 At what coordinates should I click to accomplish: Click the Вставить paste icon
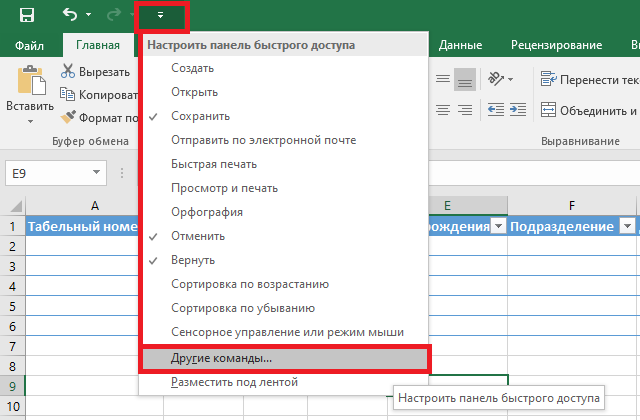coord(31,80)
